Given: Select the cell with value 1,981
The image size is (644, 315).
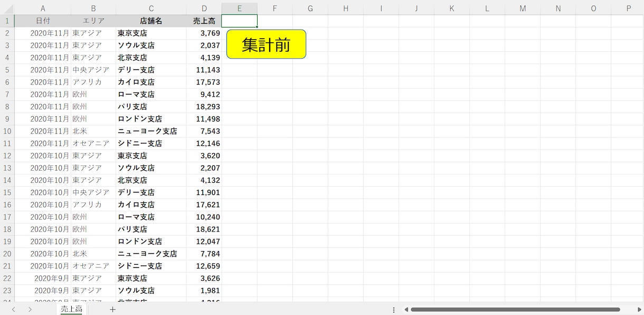Looking at the screenshot, I should [x=204, y=291].
